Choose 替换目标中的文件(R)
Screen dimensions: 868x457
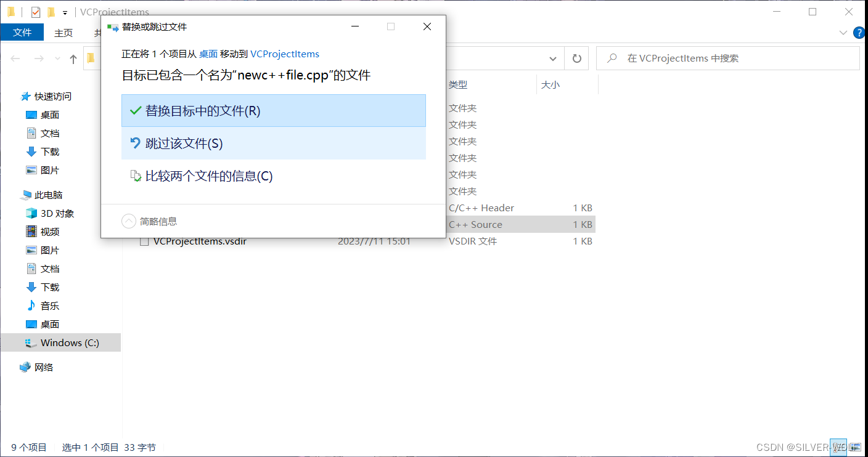point(274,111)
